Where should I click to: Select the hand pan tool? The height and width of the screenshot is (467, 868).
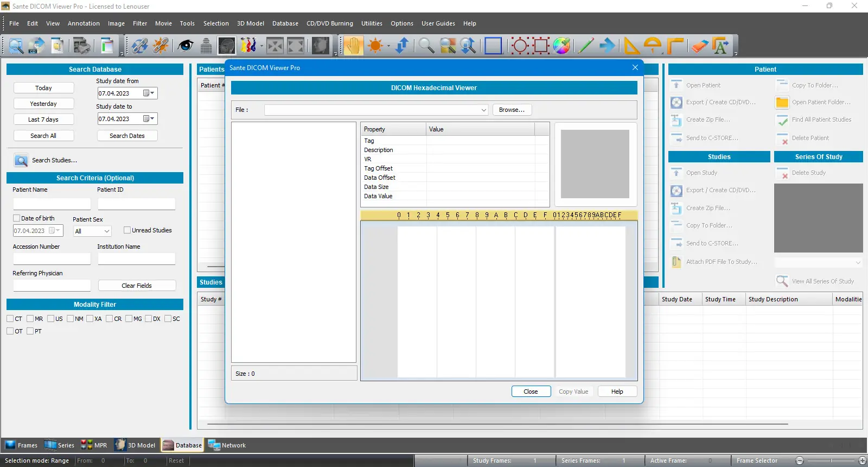pyautogui.click(x=353, y=46)
